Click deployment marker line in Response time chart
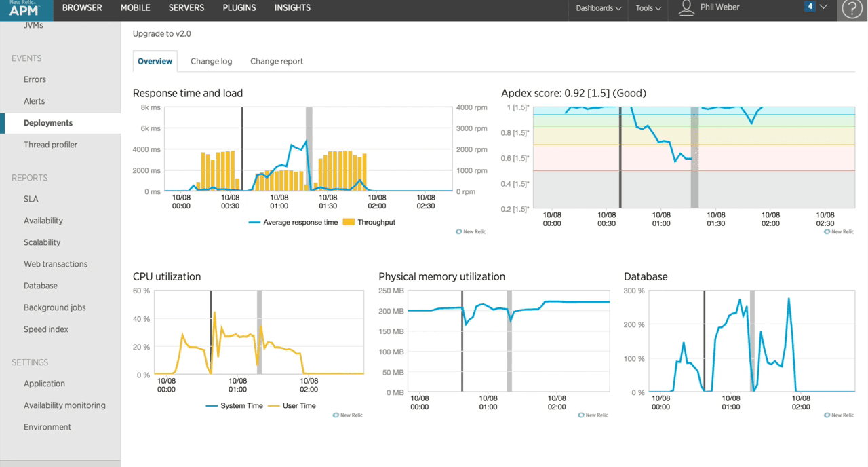 click(x=242, y=149)
